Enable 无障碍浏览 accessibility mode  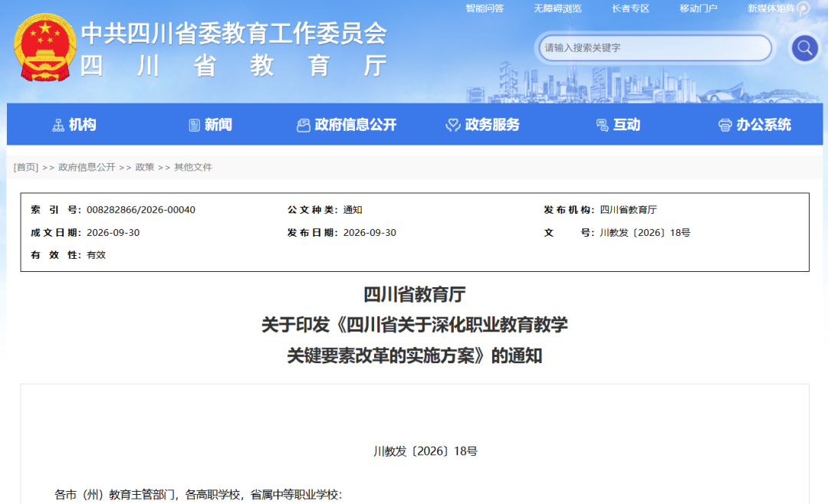tap(557, 8)
